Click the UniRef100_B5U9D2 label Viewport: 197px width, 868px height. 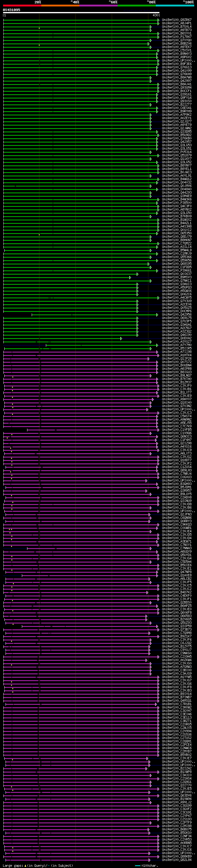click(x=177, y=135)
